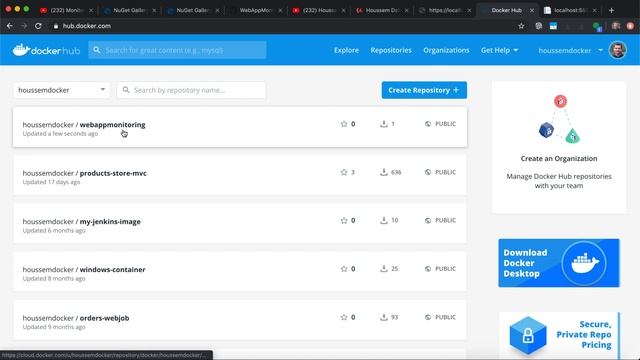Click the Create Repository button
Screen dimensions: 640x360
click(x=424, y=90)
